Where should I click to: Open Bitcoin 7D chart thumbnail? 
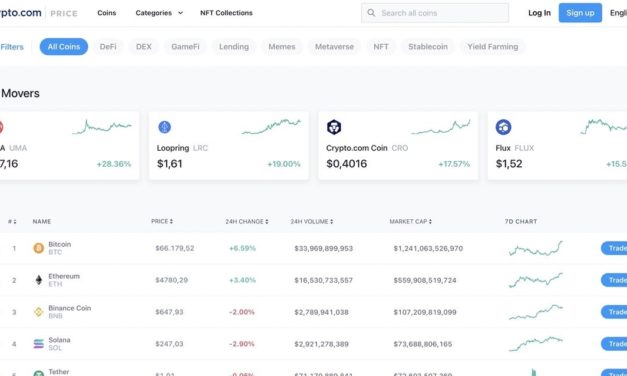tap(535, 248)
